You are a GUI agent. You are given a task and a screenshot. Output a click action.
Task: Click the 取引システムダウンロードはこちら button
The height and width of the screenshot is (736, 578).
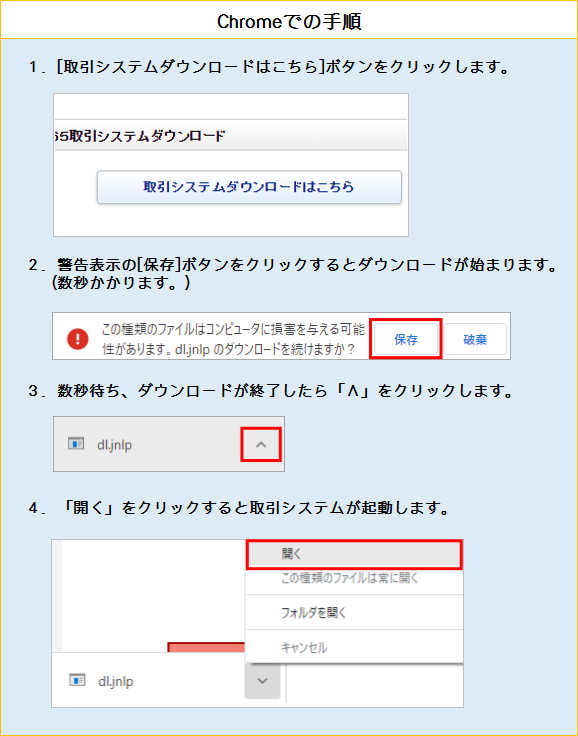coord(249,187)
